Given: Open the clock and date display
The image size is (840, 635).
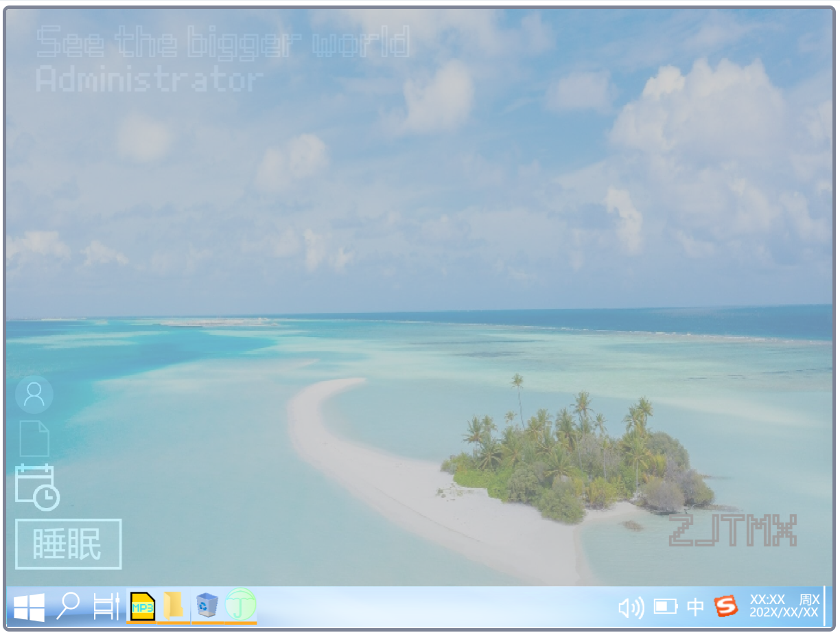Looking at the screenshot, I should point(784,606).
